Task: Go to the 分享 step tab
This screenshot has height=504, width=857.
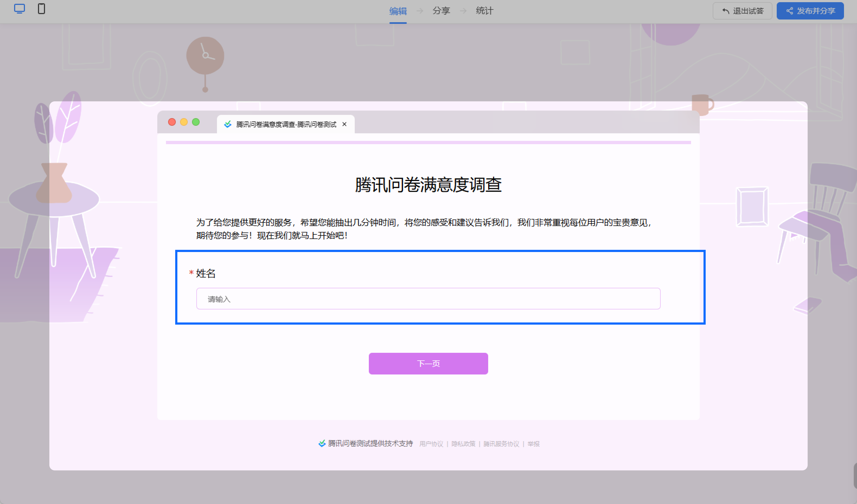Action: 441,11
